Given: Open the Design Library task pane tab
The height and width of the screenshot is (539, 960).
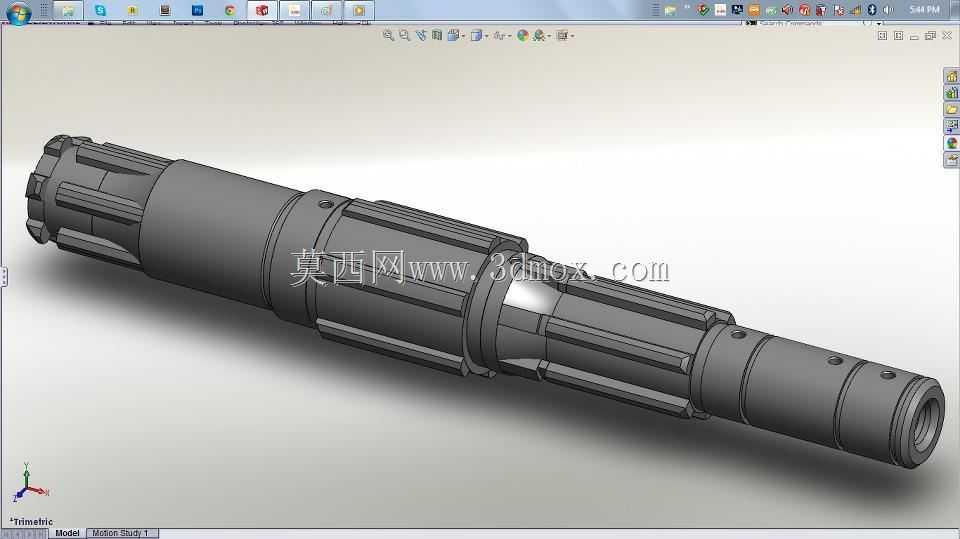Looking at the screenshot, I should 951,93.
